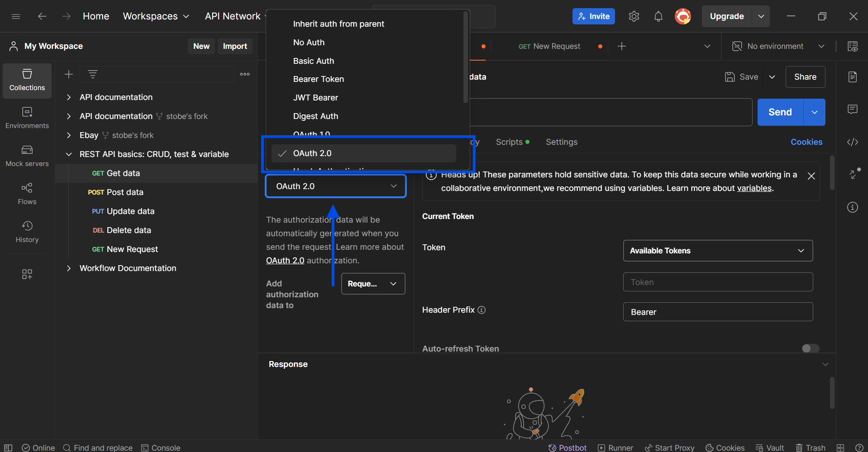
Task: Switch to the request Settings tab
Action: [562, 142]
